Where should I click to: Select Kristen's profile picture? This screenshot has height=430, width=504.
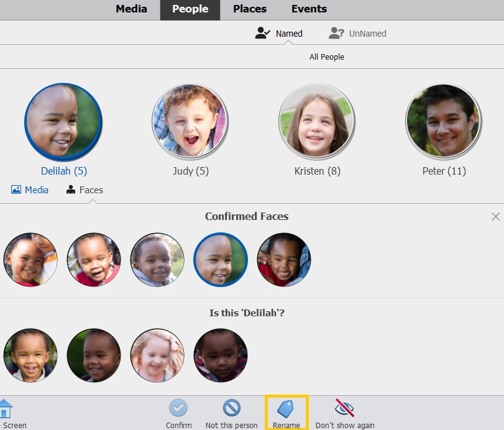317,121
